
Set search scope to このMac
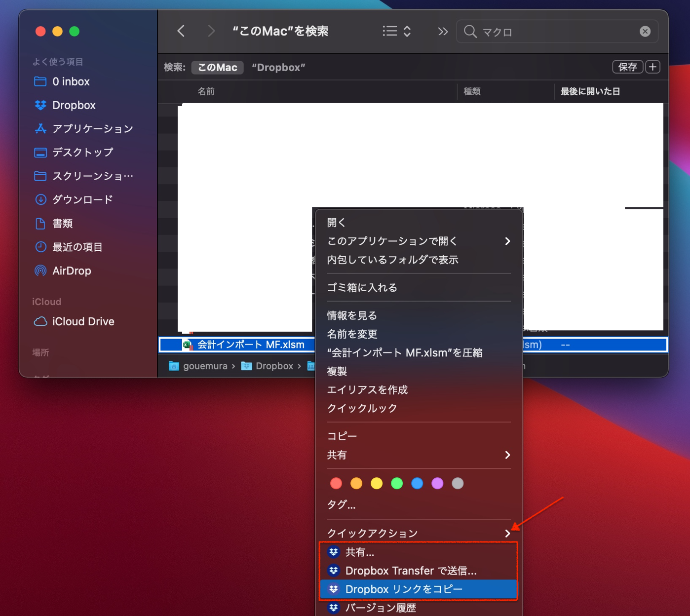click(218, 68)
